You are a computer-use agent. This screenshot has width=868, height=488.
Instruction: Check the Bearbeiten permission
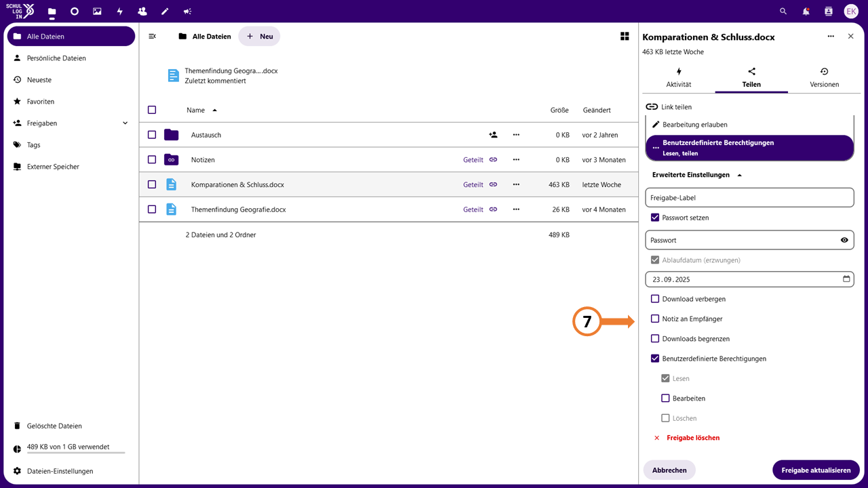tap(665, 399)
